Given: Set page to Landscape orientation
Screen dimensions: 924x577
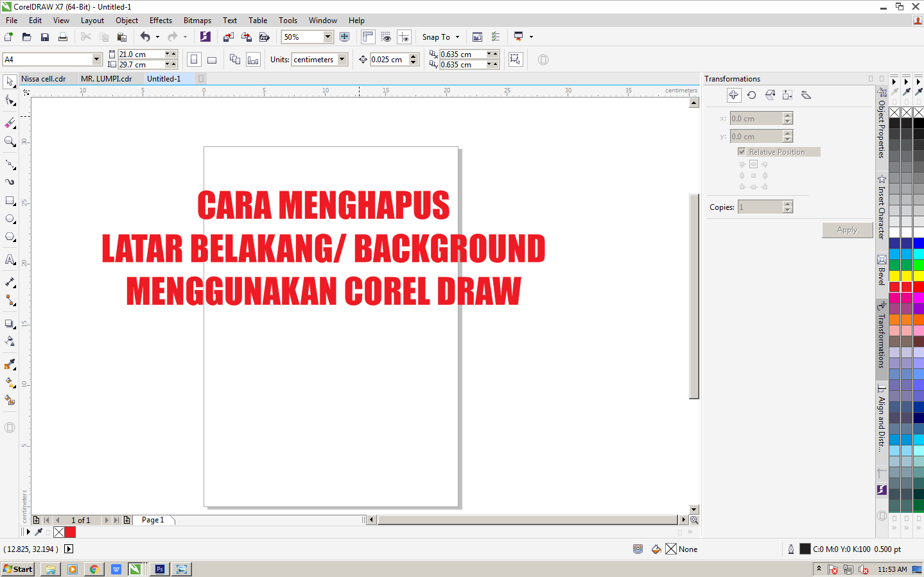Looking at the screenshot, I should click(x=212, y=60).
